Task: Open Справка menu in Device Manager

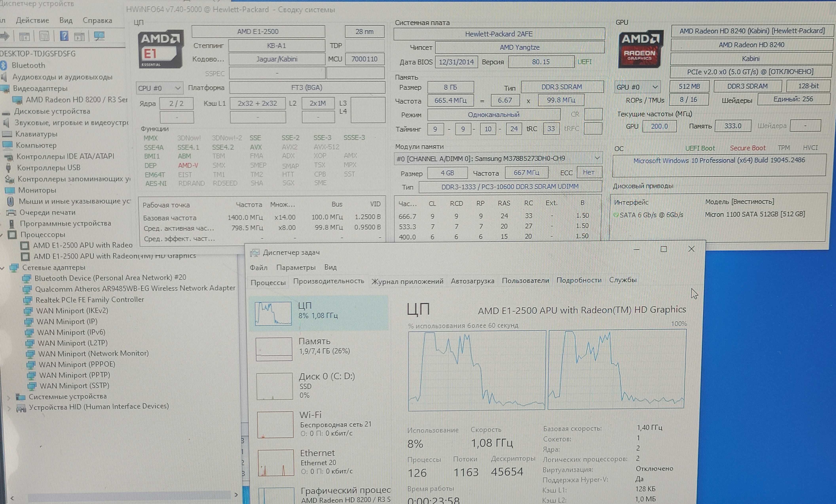Action: coord(97,20)
